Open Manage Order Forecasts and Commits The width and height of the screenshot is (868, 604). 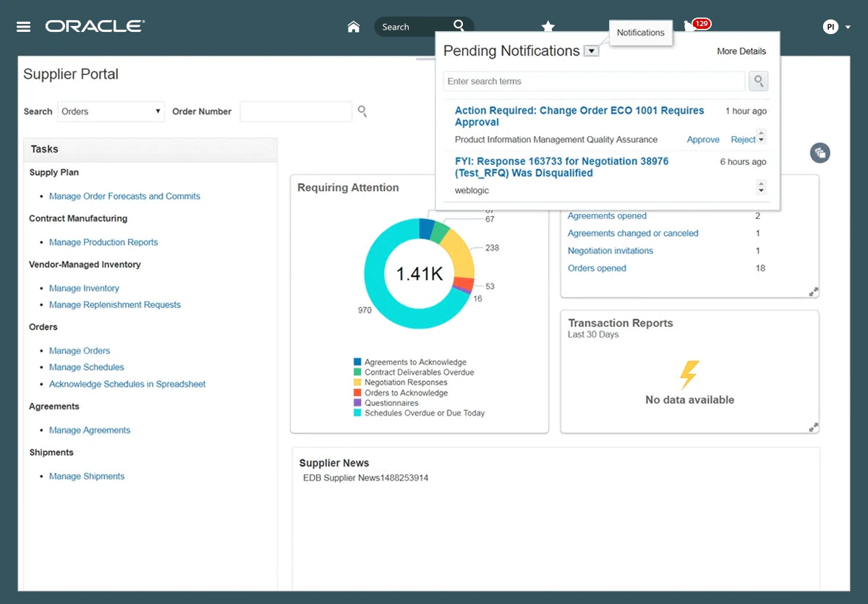[x=124, y=196]
